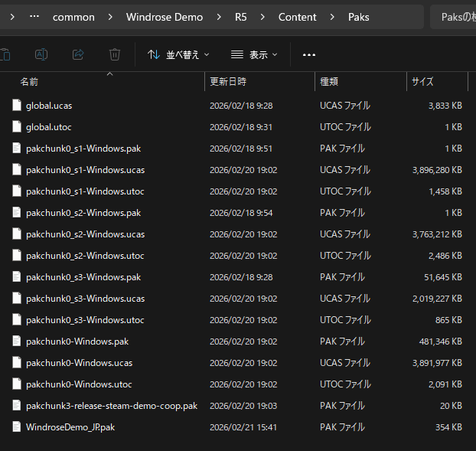The height and width of the screenshot is (451, 476).
Task: Click the Paks search field
Action: 455,17
